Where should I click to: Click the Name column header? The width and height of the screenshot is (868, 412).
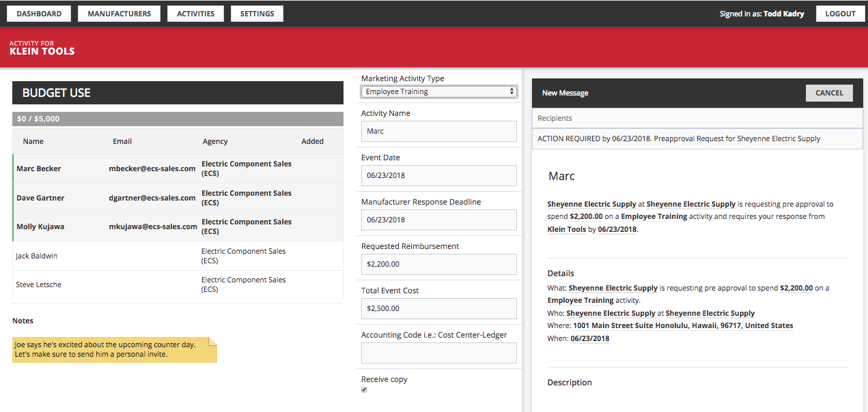coord(33,141)
